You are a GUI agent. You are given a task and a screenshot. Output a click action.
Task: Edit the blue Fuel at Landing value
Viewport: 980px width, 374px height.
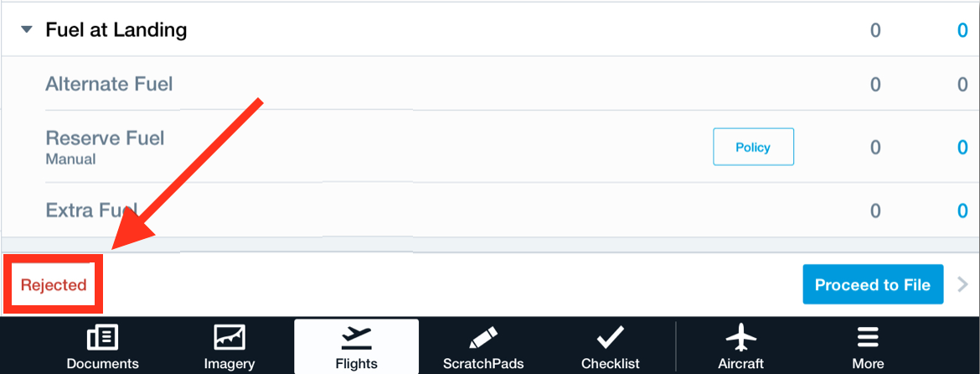click(x=962, y=30)
